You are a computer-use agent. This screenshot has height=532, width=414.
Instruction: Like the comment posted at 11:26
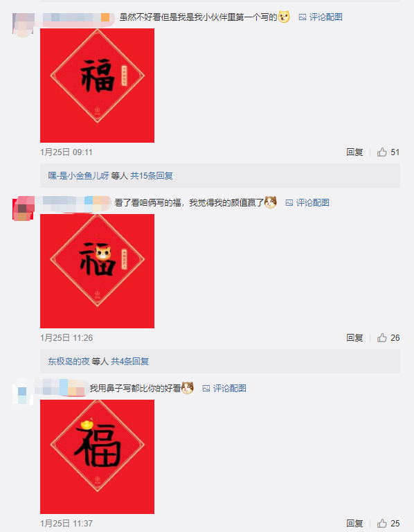point(381,337)
